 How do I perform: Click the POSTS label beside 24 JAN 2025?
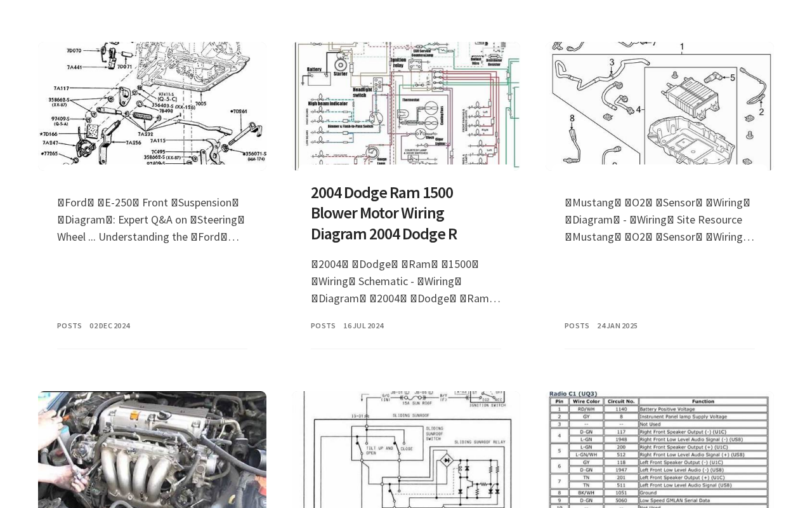pyautogui.click(x=577, y=325)
